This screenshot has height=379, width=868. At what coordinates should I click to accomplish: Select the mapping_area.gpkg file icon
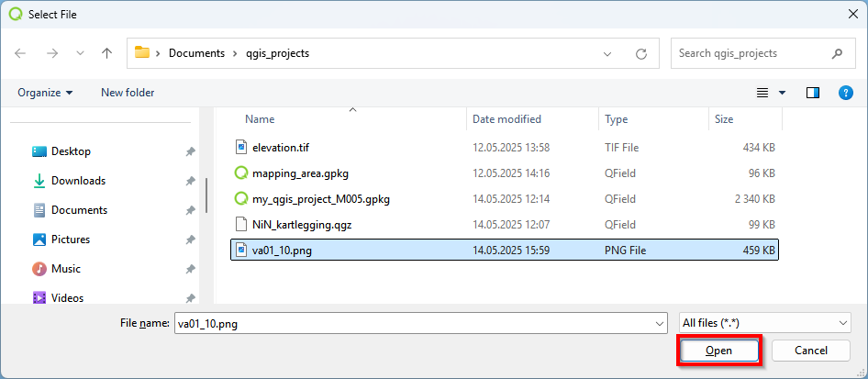pyautogui.click(x=241, y=173)
